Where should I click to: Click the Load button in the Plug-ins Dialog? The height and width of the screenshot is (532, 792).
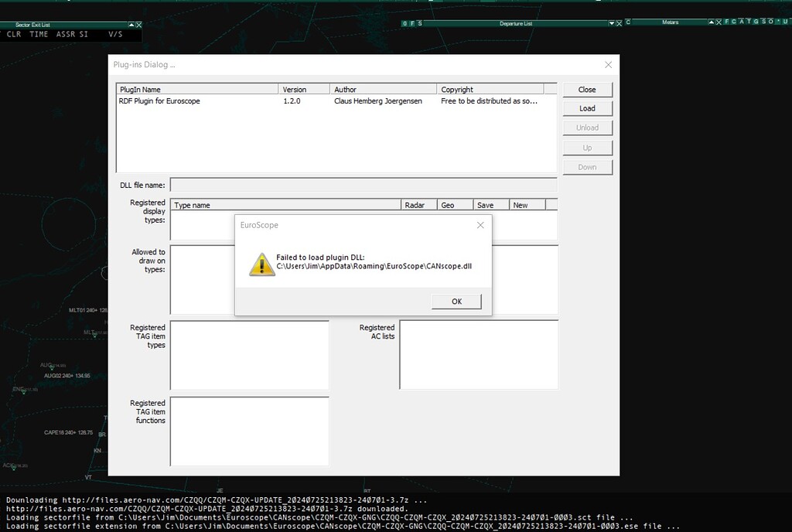(x=587, y=108)
